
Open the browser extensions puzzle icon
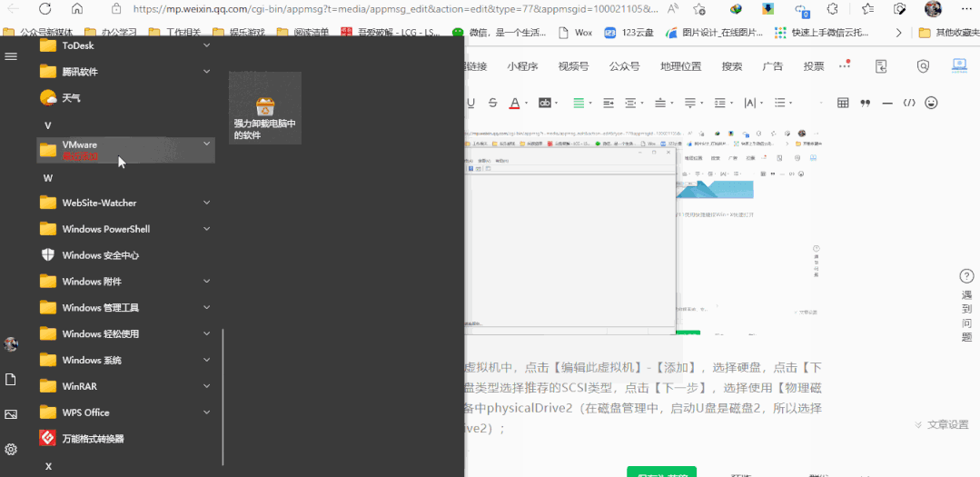point(833,9)
